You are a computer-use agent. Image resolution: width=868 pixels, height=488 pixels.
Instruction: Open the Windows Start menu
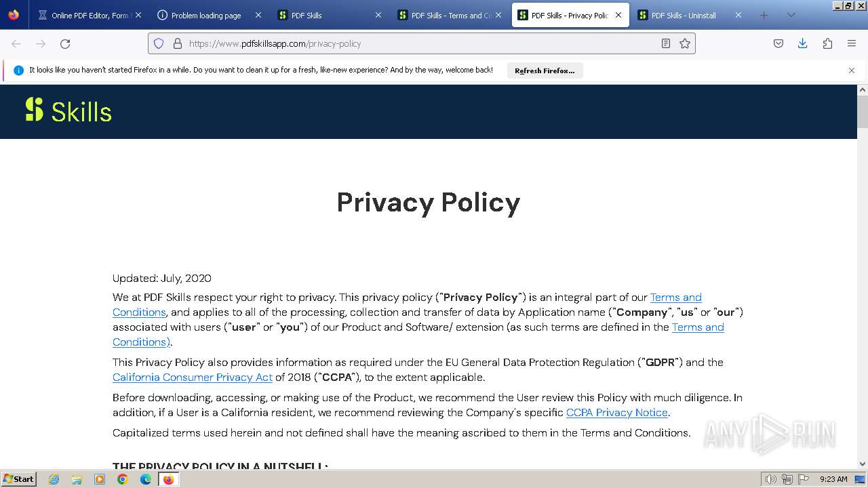18,479
